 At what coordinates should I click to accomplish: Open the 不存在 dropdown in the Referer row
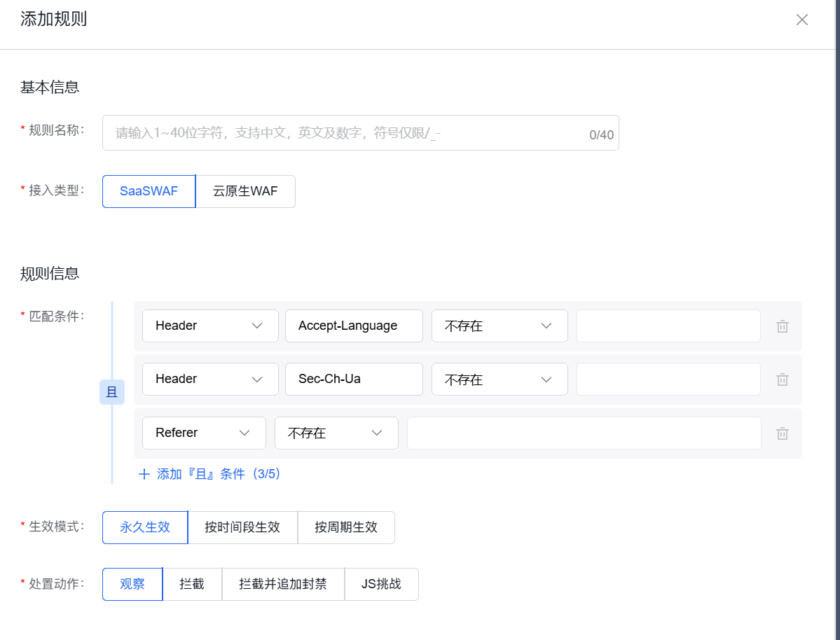pyautogui.click(x=336, y=433)
